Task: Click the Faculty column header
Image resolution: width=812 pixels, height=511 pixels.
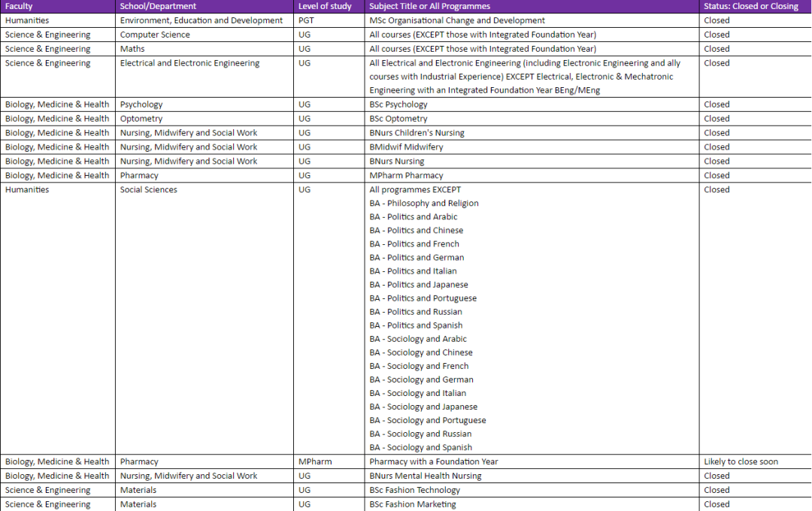Action: [19, 6]
